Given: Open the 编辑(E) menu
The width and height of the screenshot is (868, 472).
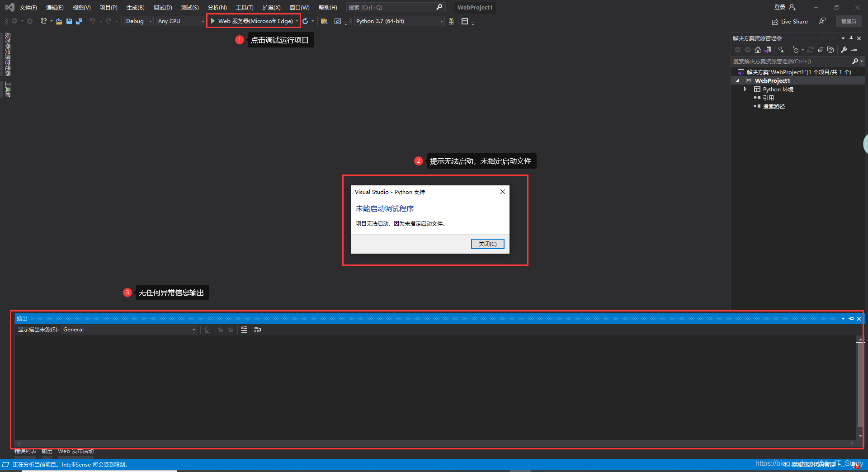Looking at the screenshot, I should [55, 8].
